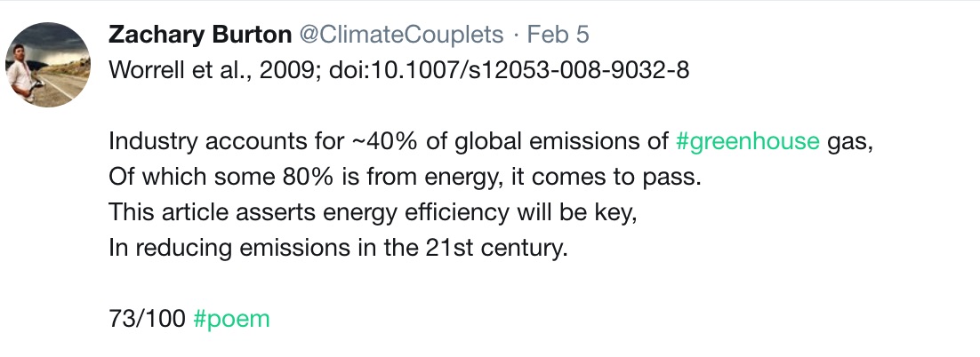Open the #poem hashtag

(232, 320)
